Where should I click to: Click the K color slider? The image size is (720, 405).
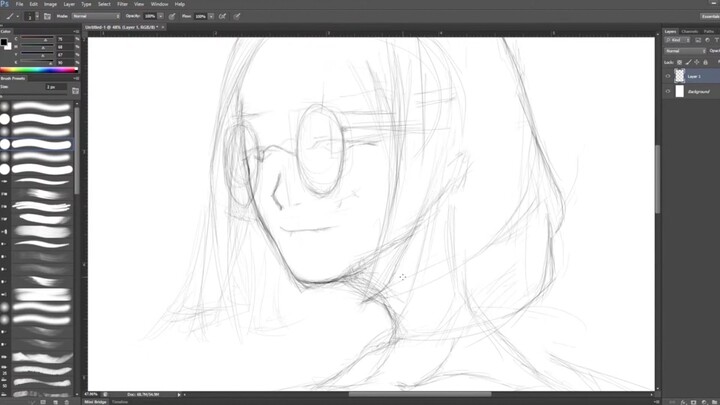tap(36, 62)
